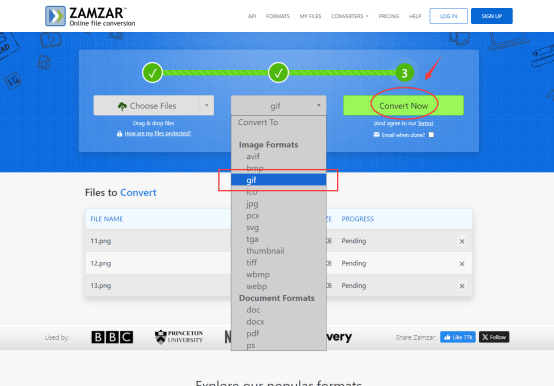Click the Sign Up button

click(491, 16)
